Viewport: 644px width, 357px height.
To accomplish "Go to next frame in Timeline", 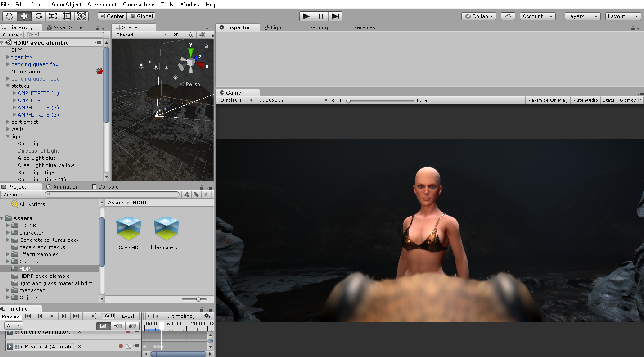I will (x=64, y=316).
